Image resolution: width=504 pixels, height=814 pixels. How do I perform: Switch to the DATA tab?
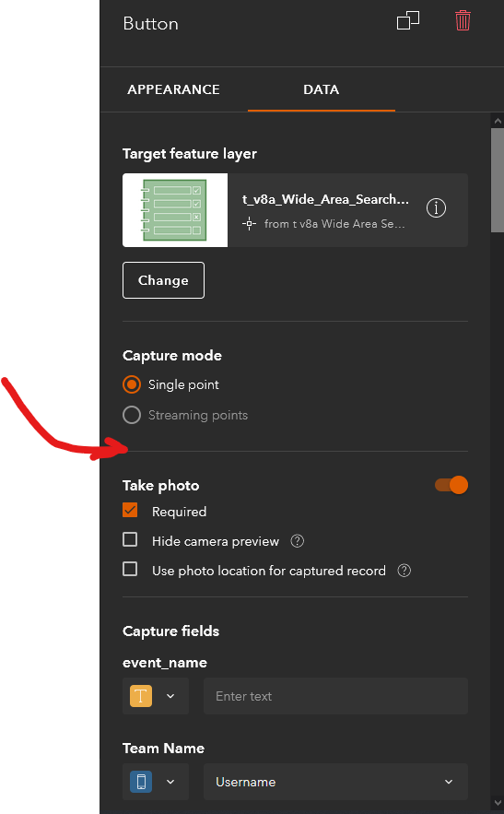322,89
